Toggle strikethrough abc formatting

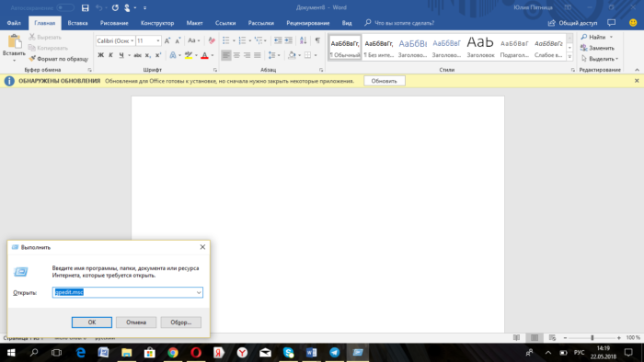[x=138, y=55]
